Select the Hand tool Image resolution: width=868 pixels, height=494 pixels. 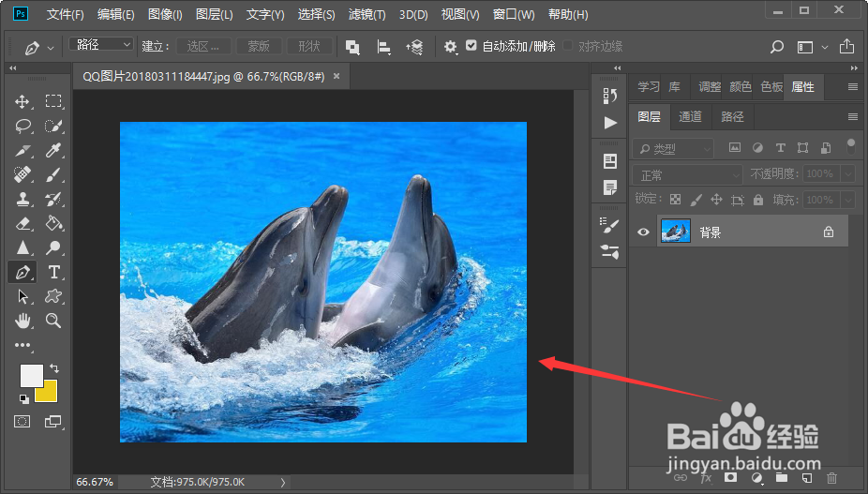(22, 321)
